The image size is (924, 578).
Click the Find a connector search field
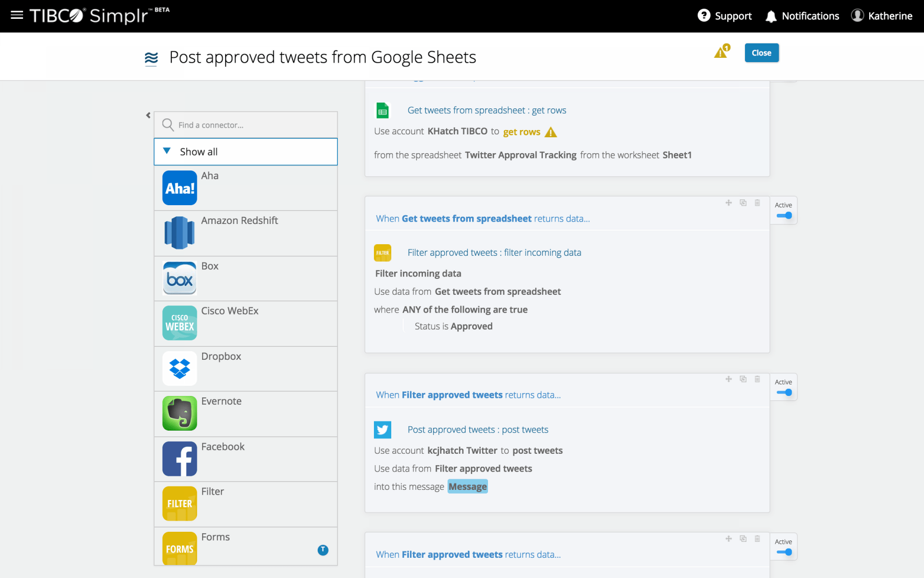[245, 125]
